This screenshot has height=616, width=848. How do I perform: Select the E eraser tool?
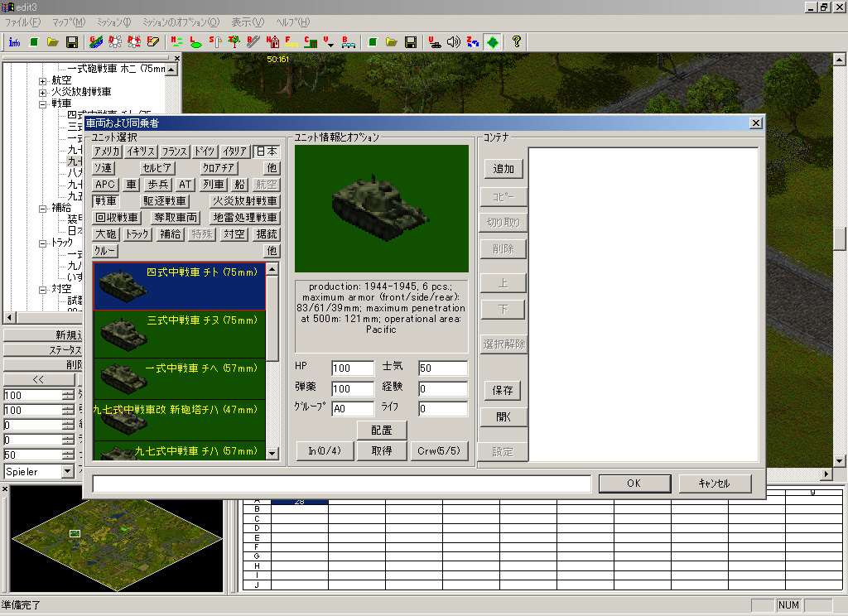(153, 42)
